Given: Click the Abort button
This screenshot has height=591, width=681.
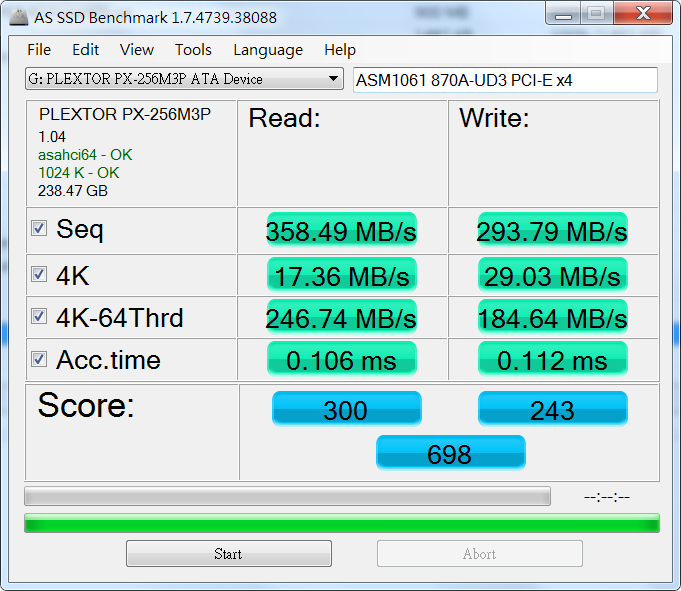Looking at the screenshot, I should tap(479, 553).
